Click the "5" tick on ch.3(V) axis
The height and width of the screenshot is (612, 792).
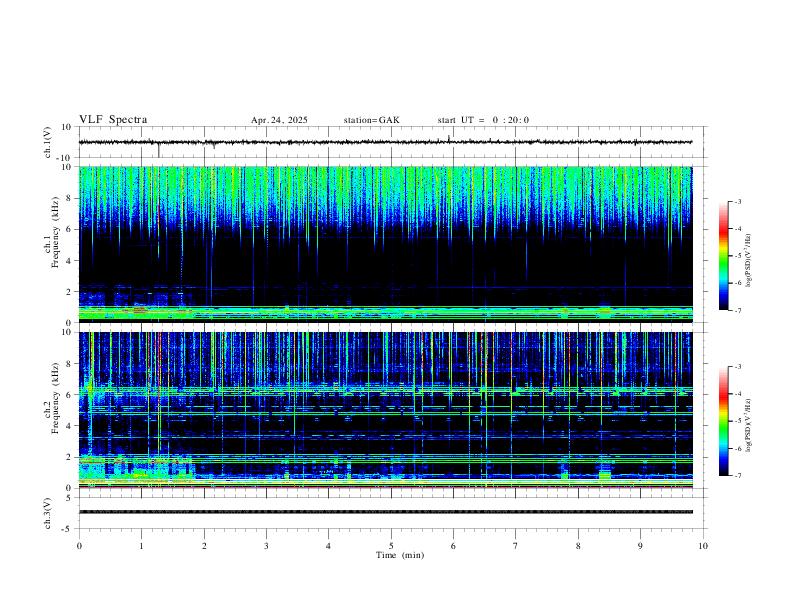tap(69, 498)
